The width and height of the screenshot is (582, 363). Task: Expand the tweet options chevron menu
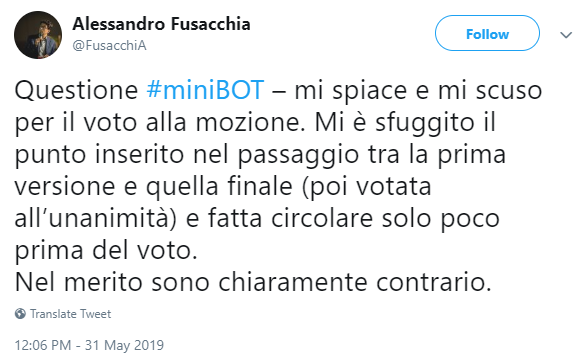point(566,35)
